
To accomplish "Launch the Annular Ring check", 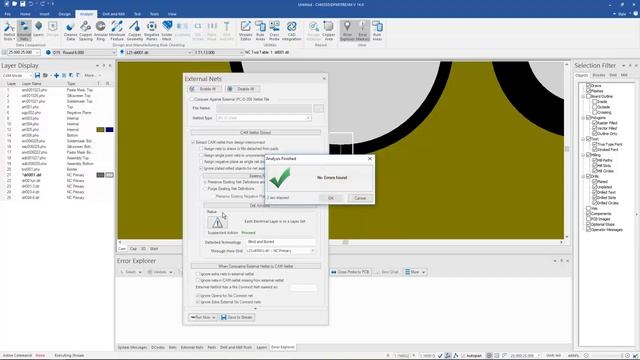I will (x=100, y=31).
